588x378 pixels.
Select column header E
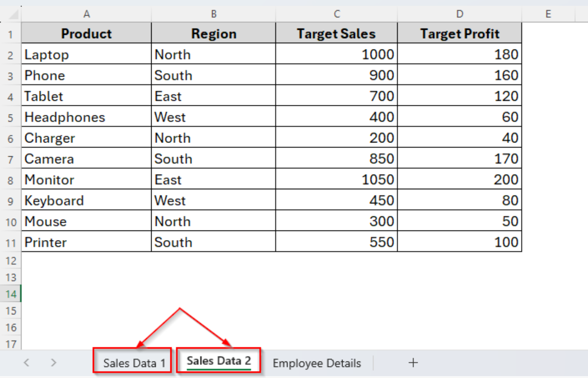pos(548,14)
